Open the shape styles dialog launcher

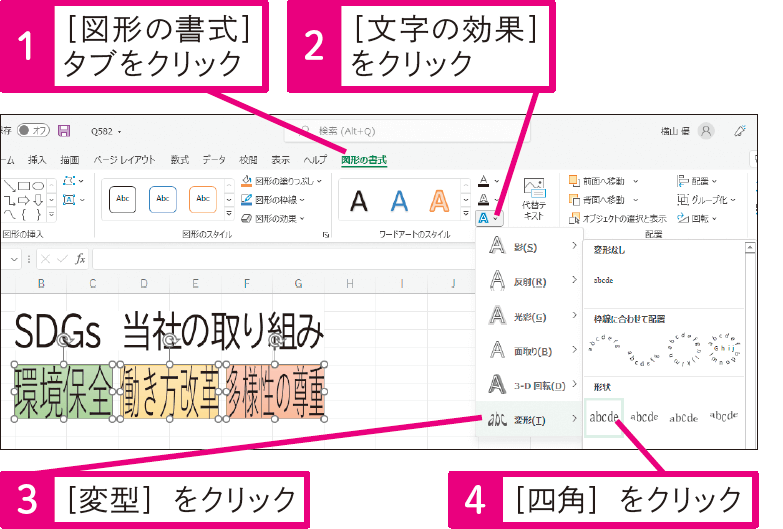point(326,234)
